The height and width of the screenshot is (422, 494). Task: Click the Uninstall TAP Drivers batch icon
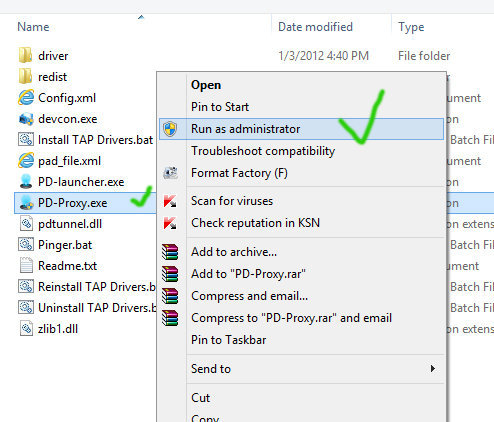(26, 308)
